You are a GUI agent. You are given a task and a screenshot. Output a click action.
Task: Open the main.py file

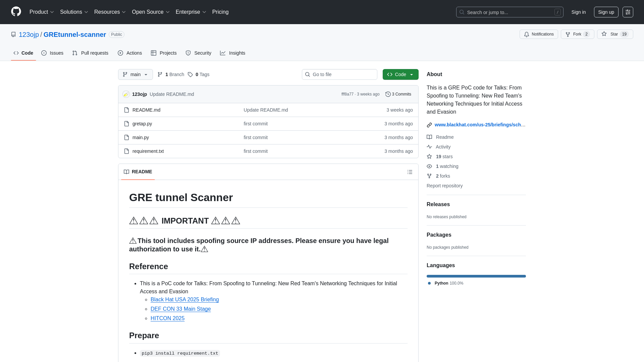[x=141, y=137]
